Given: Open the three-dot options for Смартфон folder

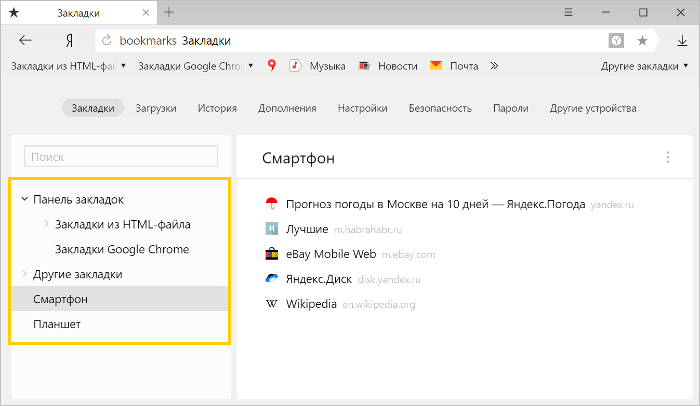Looking at the screenshot, I should [668, 157].
